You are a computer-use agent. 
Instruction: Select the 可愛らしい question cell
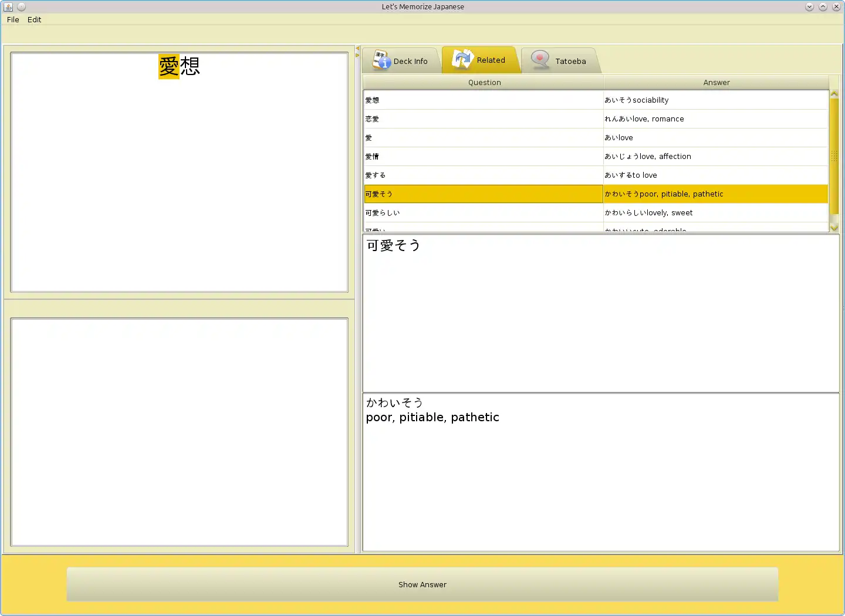pyautogui.click(x=484, y=213)
